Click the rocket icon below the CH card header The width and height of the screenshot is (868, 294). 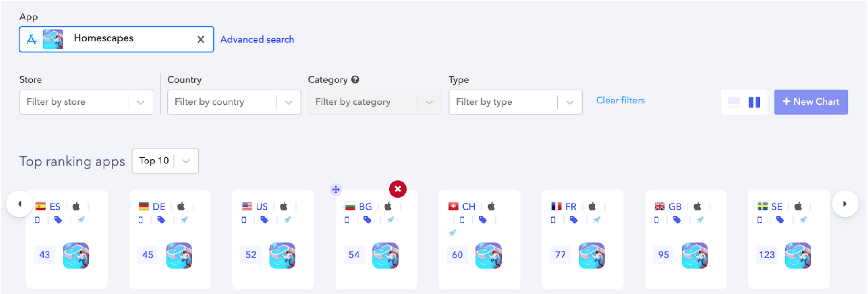[x=453, y=233]
